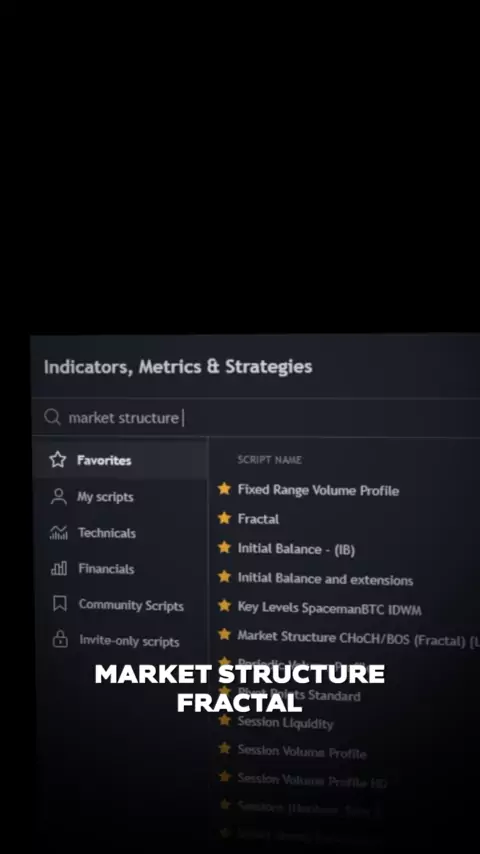Unfavorite Fixed Range Volume Profile star
Image resolution: width=480 pixels, height=854 pixels.
pos(224,489)
